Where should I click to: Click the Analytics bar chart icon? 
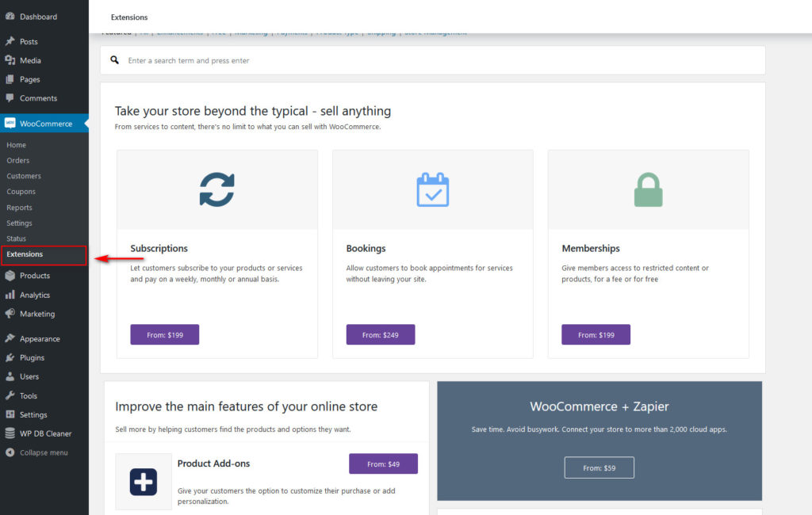click(x=10, y=295)
